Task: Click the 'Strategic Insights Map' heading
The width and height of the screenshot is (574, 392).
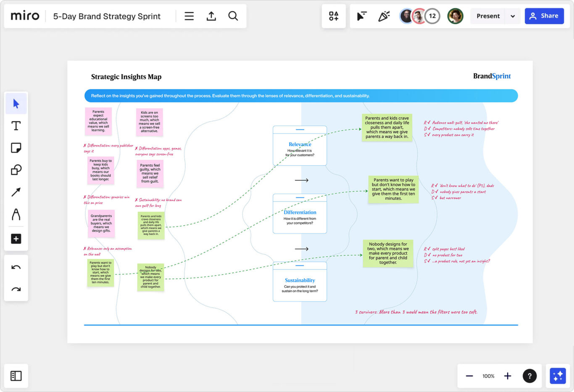Action: tap(126, 77)
